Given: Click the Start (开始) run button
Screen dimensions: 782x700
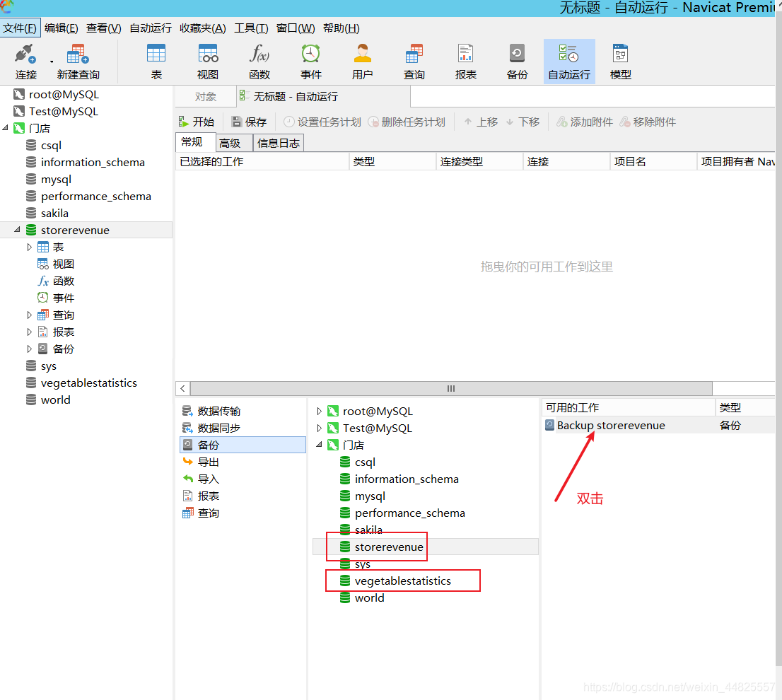Looking at the screenshot, I should pyautogui.click(x=197, y=122).
